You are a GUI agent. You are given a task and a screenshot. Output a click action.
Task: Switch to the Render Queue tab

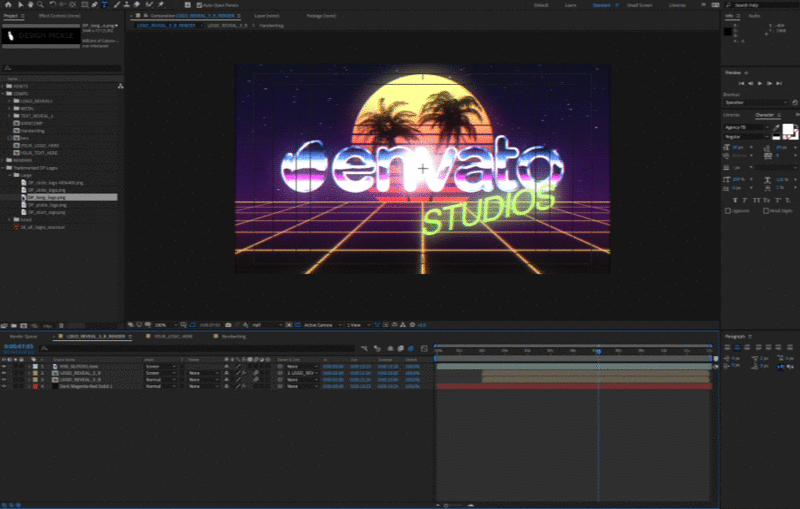point(23,336)
